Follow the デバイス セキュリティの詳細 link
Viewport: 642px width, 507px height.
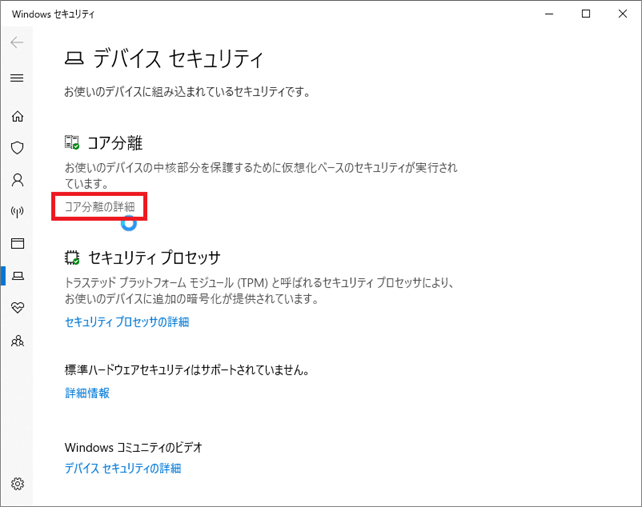click(x=122, y=468)
